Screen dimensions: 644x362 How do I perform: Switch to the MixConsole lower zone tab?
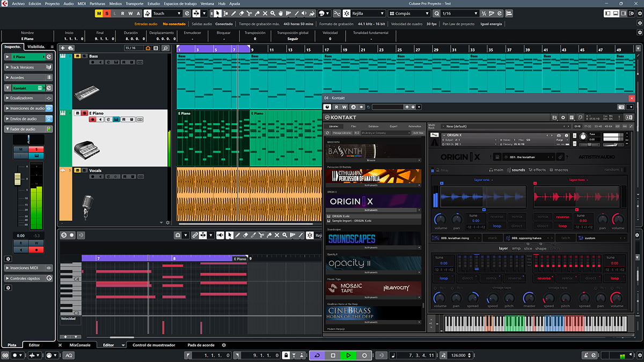80,345
